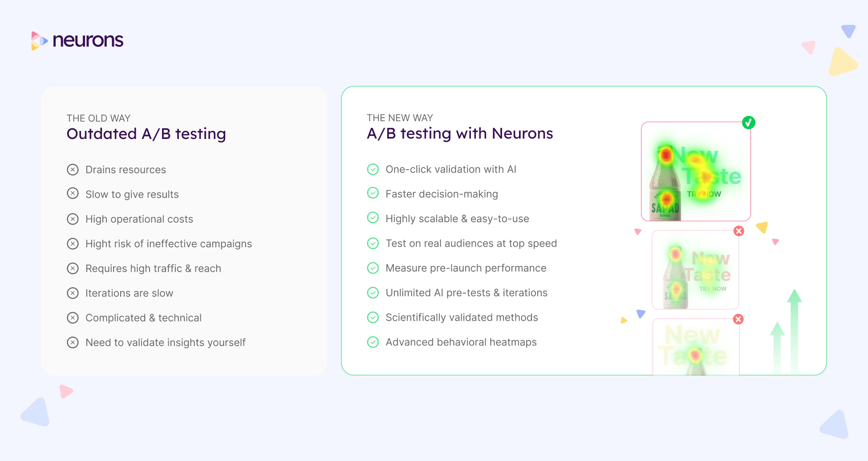Click the green checkmark badge on winning heatmap

[748, 122]
